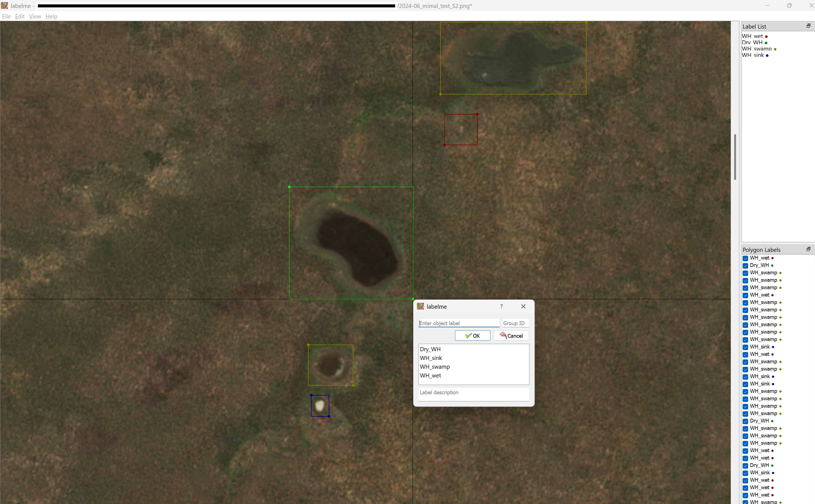
Task: Click the float icon on Label List panel
Action: (x=808, y=26)
